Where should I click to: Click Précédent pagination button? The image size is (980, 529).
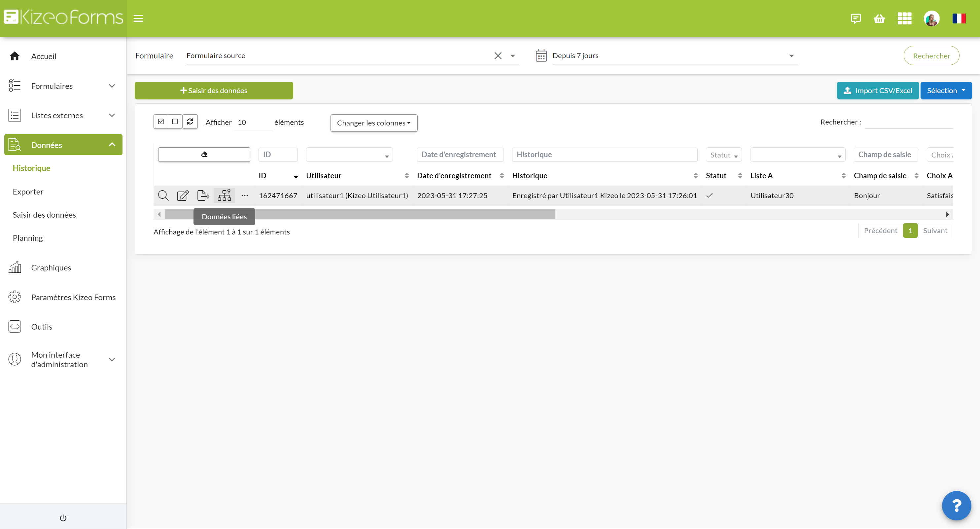point(880,230)
